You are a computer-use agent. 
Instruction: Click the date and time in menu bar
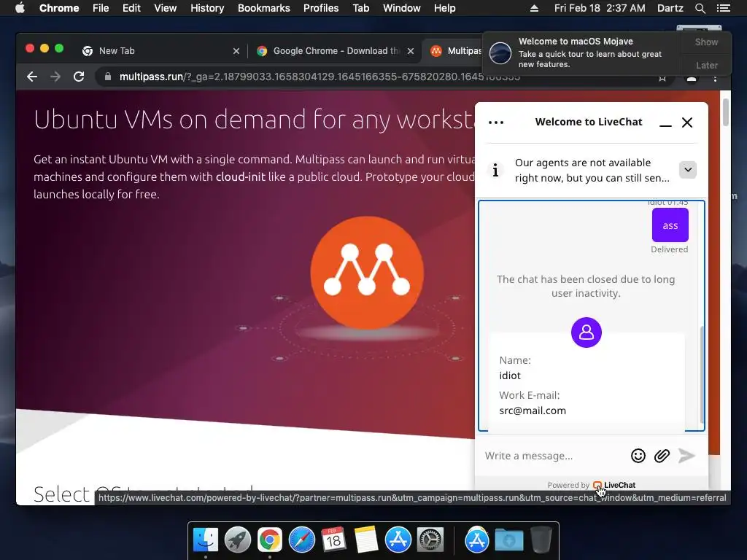click(600, 8)
